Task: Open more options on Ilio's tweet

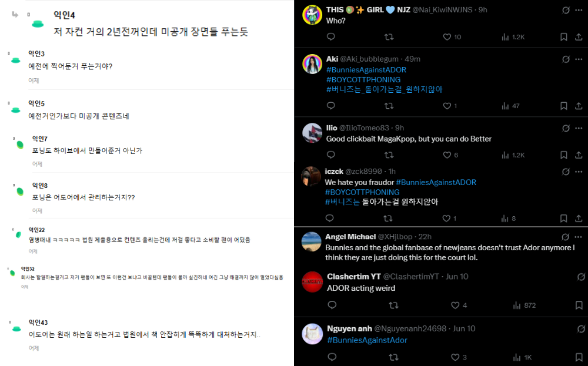Action: tap(579, 128)
